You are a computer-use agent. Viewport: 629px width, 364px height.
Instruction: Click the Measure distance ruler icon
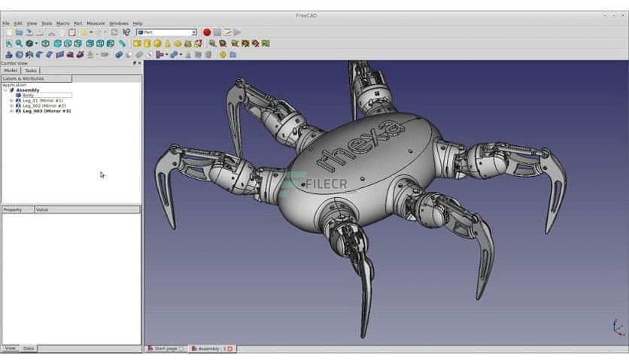(122, 44)
